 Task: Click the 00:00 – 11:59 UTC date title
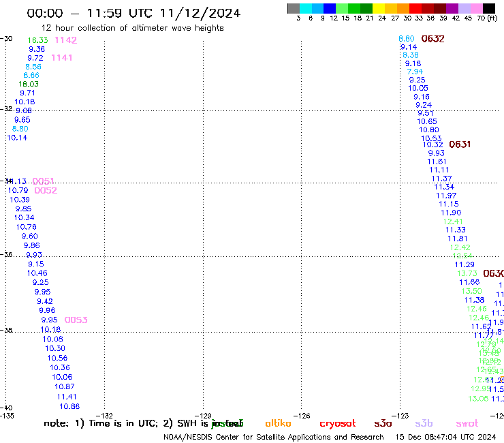pyautogui.click(x=133, y=13)
